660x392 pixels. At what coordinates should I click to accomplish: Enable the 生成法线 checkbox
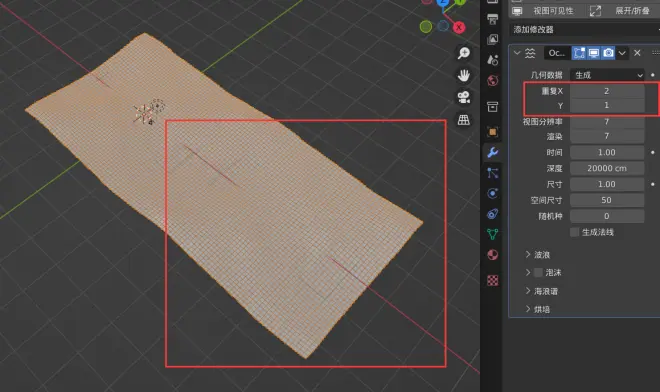pos(575,232)
